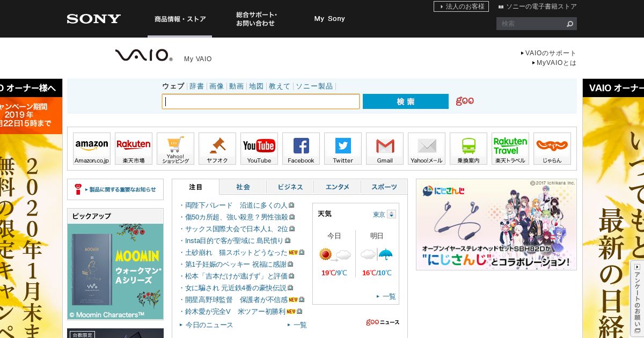
Task: Read the 両陛下パレード 沿道に多くの人 headline
Action: (x=236, y=205)
